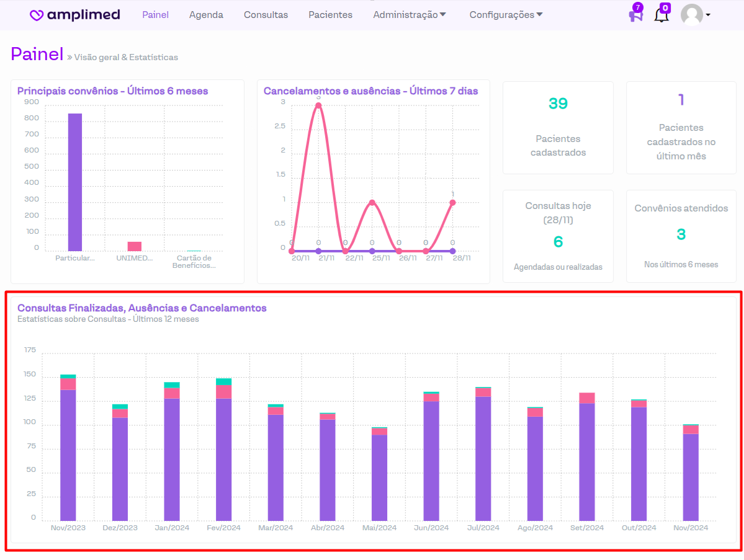The height and width of the screenshot is (560, 744).
Task: Click the pink UNIMED bar
Action: click(x=135, y=246)
